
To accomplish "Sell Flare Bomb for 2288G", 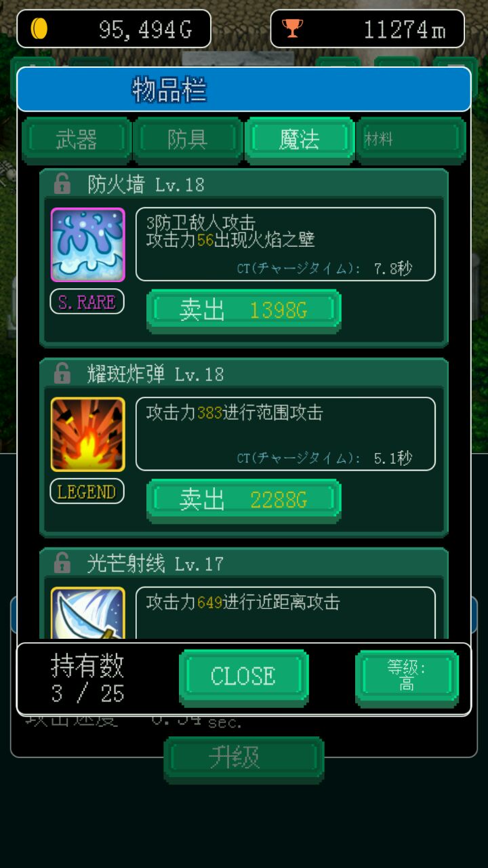I will click(x=244, y=501).
